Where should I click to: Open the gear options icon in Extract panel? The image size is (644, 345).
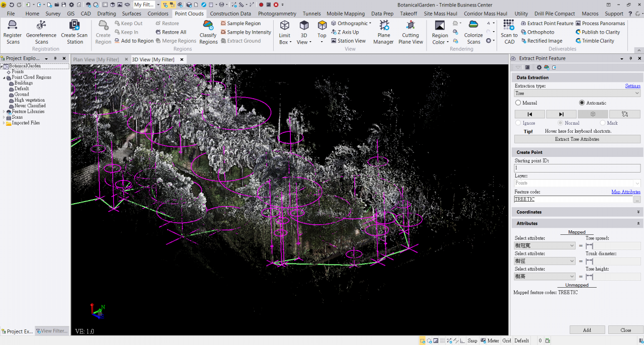coord(539,67)
